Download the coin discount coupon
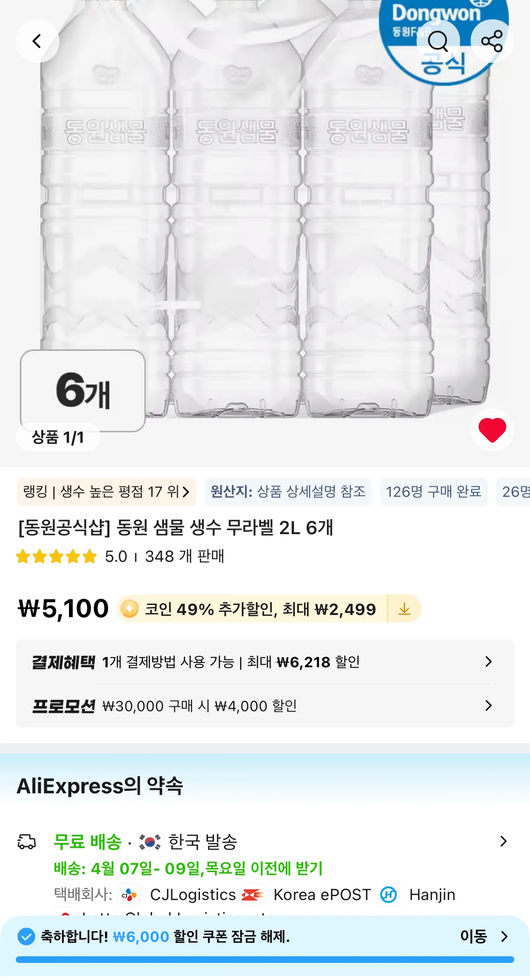 [404, 609]
